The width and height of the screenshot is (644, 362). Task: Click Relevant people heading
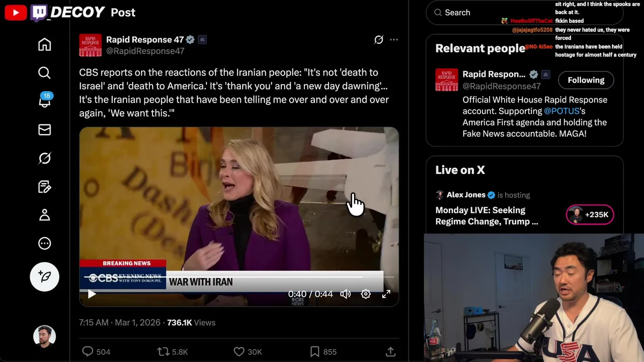[480, 48]
